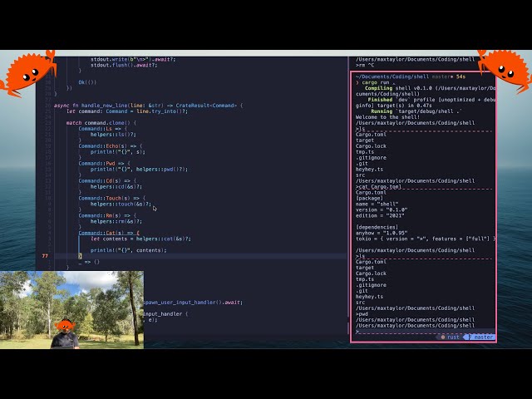
Task: Click the 'version = "0.1.0"' terminal line
Action: (382, 209)
